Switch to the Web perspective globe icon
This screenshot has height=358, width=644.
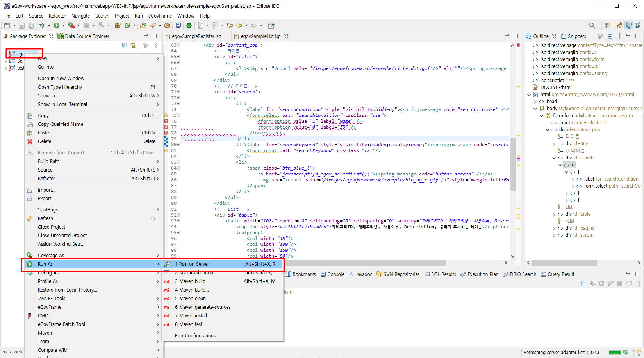coord(637,25)
